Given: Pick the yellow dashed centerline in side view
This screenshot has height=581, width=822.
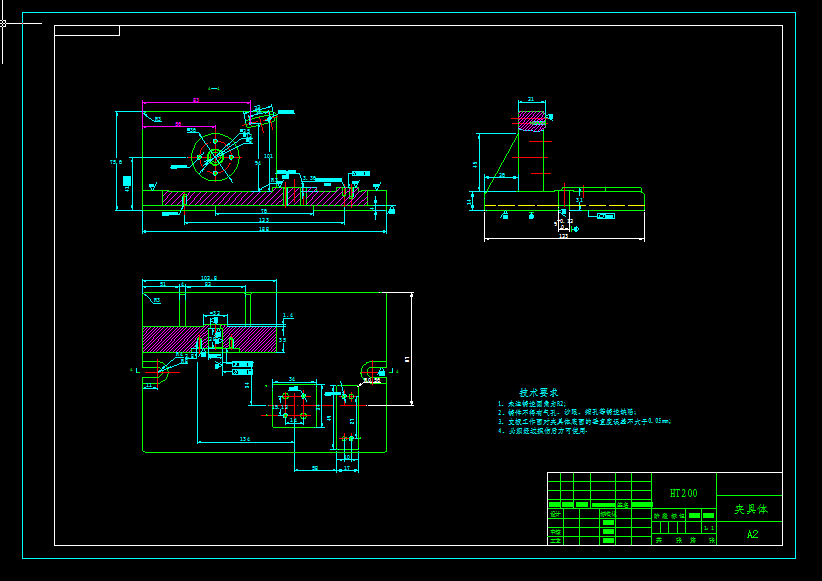Looking at the screenshot, I should [x=564, y=205].
